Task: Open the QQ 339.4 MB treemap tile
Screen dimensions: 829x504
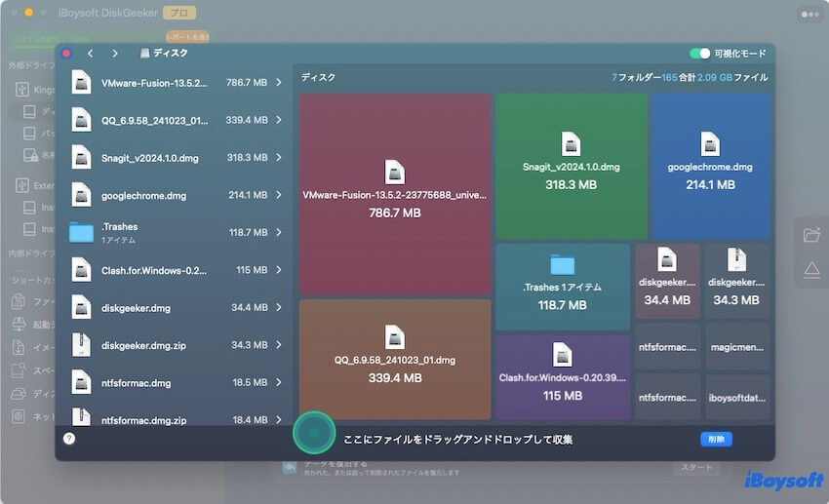Action: coord(395,360)
